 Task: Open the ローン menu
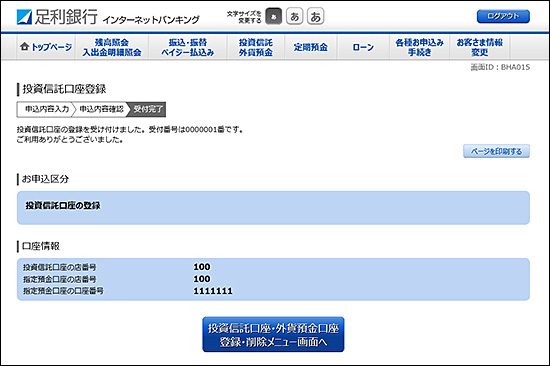(363, 47)
